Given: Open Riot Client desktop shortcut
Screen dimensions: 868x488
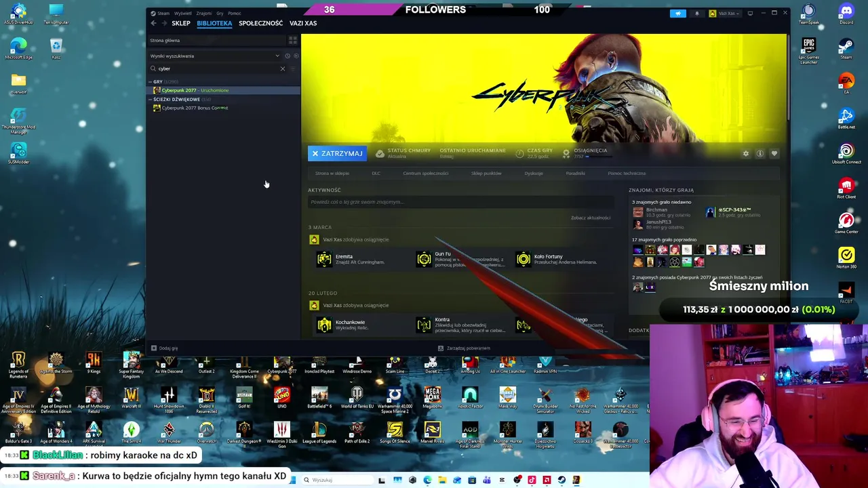Looking at the screenshot, I should pos(846,188).
